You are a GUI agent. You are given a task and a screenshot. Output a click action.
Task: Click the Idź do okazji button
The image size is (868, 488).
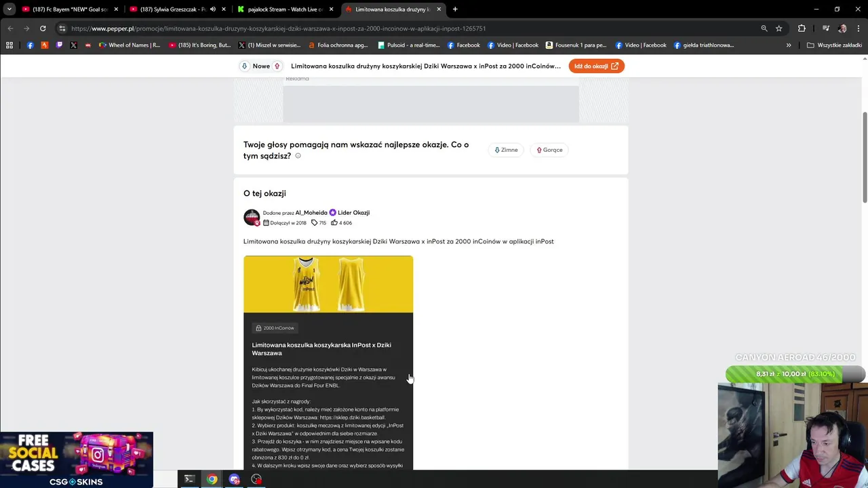pos(596,66)
